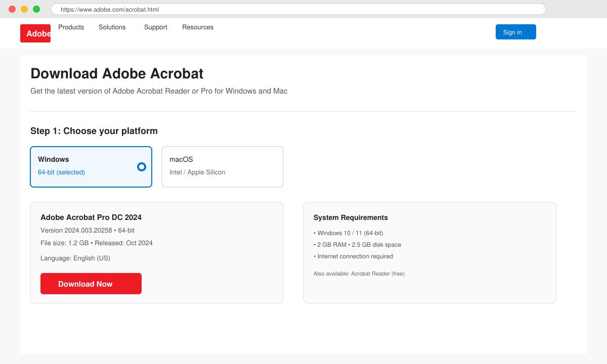The width and height of the screenshot is (607, 364).
Task: Click "Language: English (US)" text
Action: (x=75, y=258)
